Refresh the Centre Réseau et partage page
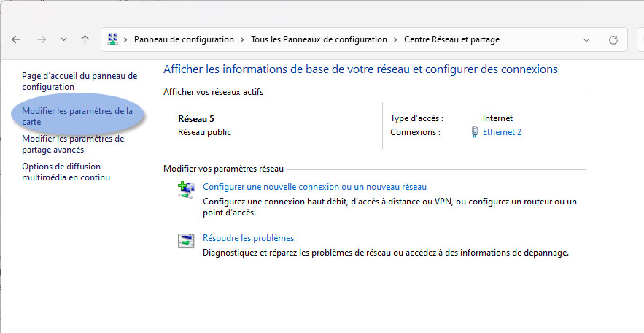Viewport: 644px width, 333px height. [613, 40]
